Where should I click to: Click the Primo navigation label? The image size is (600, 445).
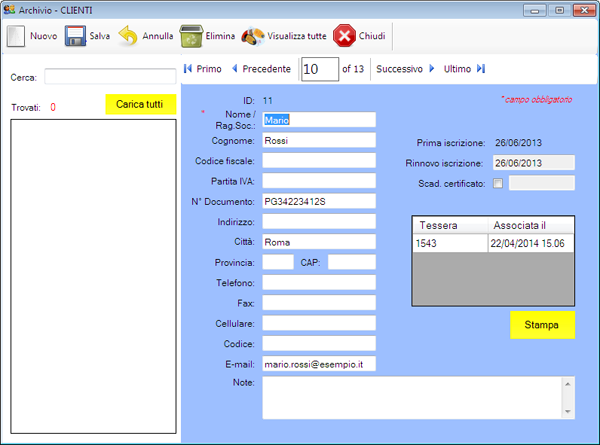click(x=209, y=69)
